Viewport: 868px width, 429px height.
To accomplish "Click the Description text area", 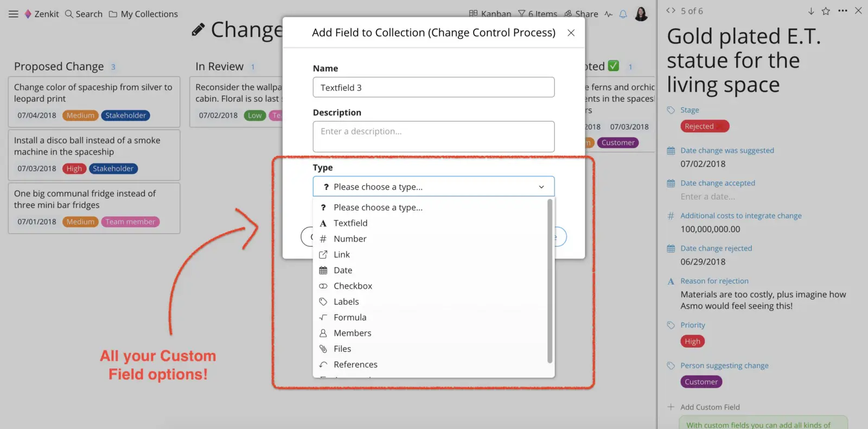I will pos(433,137).
